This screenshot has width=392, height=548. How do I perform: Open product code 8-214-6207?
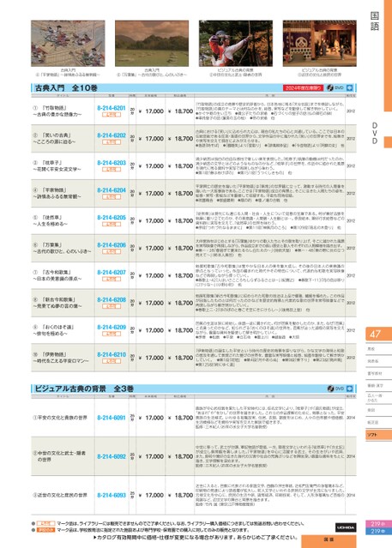(x=112, y=272)
